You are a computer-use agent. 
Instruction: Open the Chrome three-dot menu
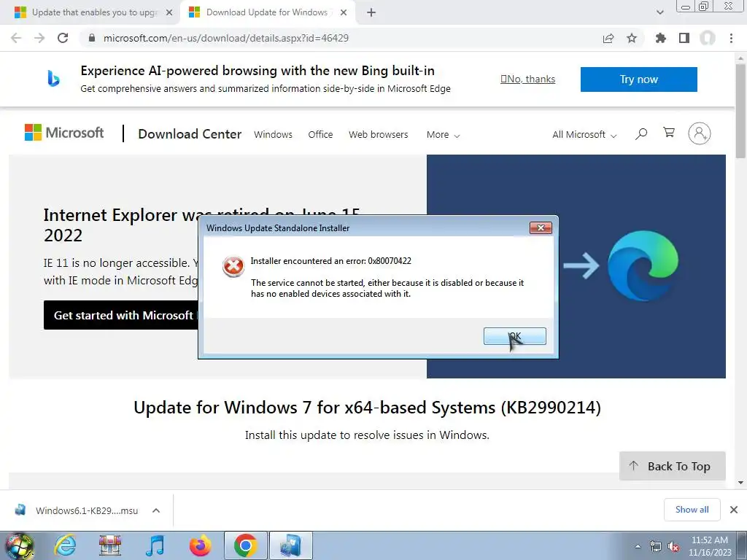tap(731, 38)
